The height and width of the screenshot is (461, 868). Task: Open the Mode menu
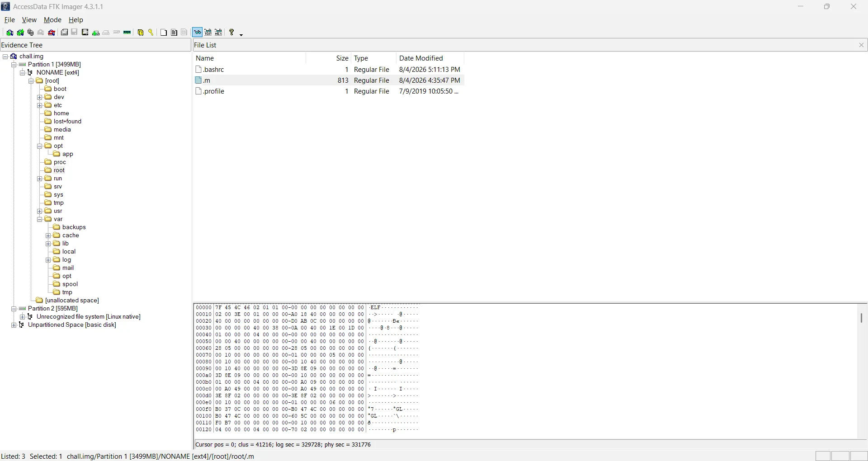[x=52, y=20]
